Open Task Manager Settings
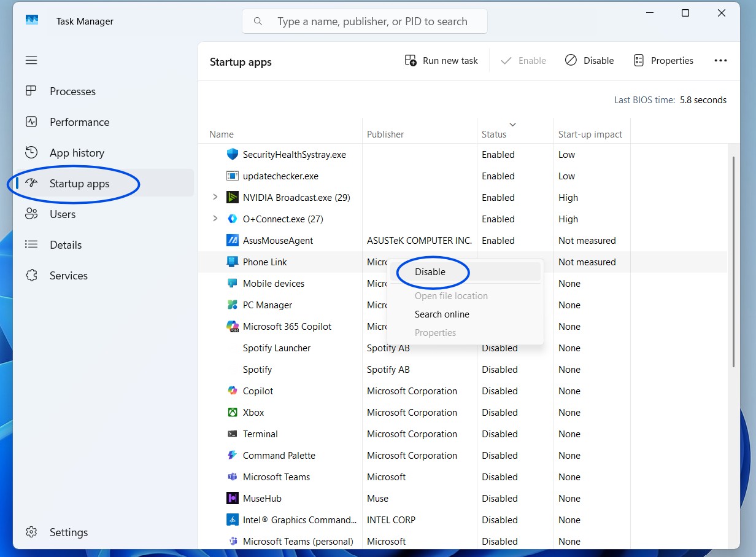The width and height of the screenshot is (756, 557). pos(68,532)
